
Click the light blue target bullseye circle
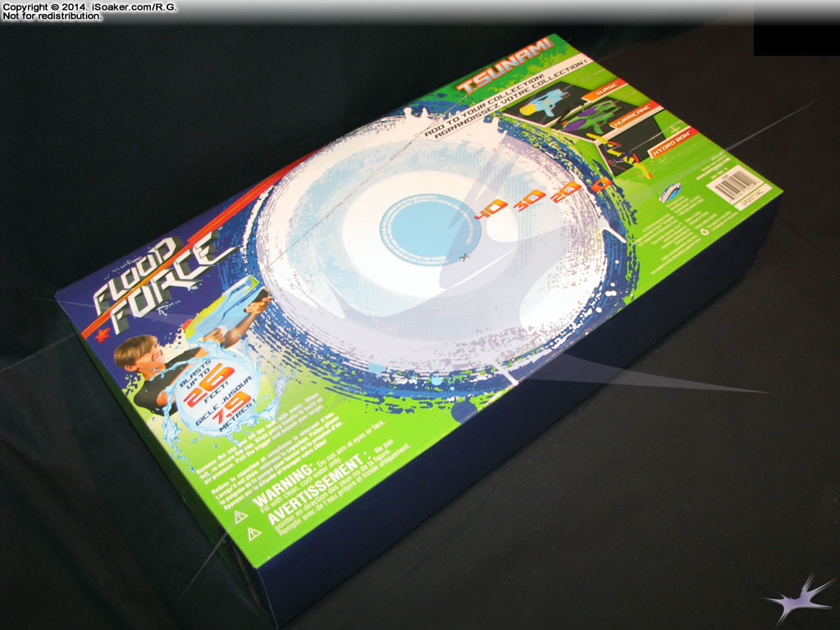tap(430, 229)
